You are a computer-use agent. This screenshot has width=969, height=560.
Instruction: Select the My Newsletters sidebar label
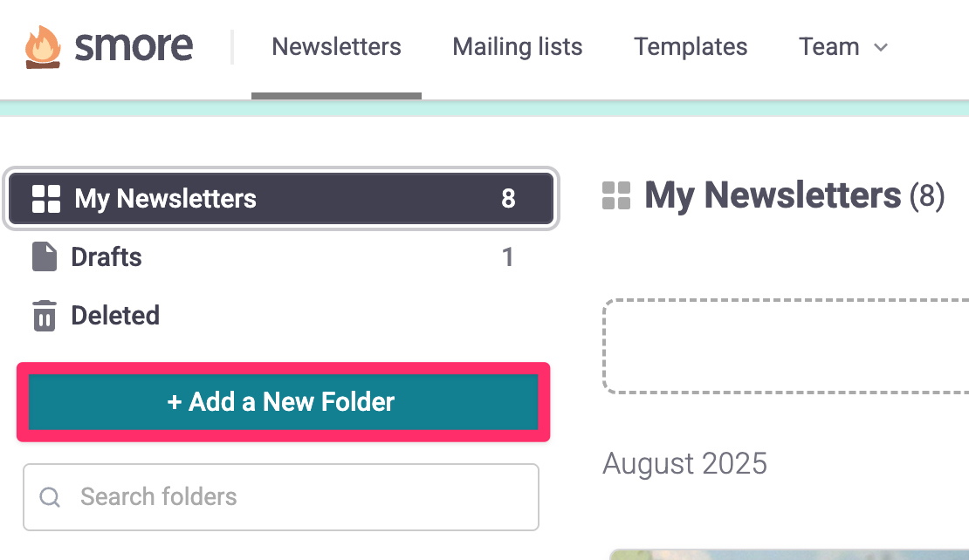[165, 199]
